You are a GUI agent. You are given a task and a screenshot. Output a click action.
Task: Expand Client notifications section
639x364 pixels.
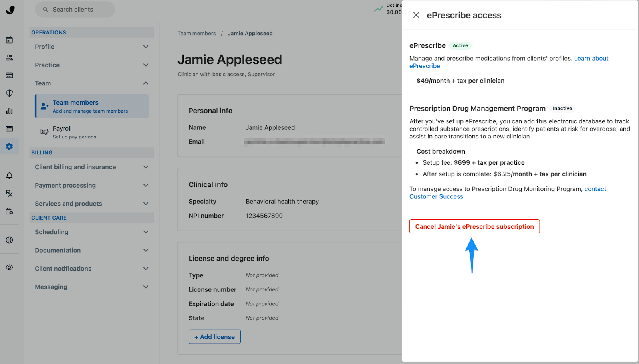(x=91, y=269)
